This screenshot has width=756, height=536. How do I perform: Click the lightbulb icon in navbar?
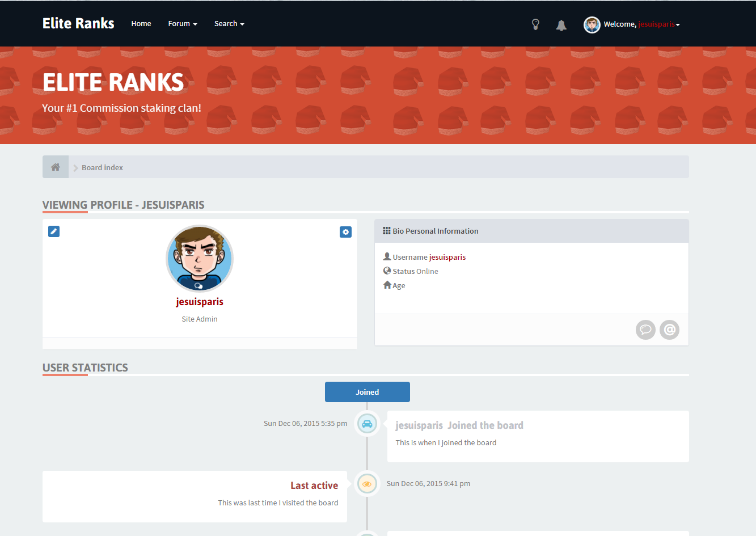click(x=535, y=24)
